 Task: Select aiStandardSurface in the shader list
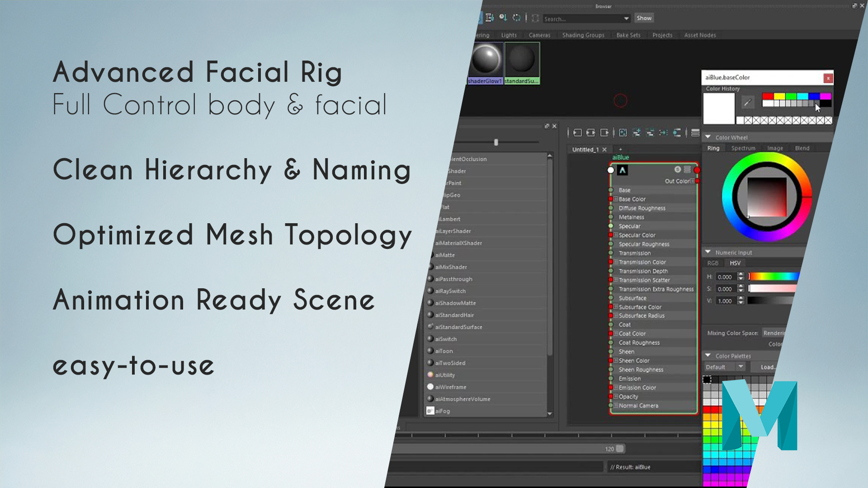pyautogui.click(x=458, y=327)
